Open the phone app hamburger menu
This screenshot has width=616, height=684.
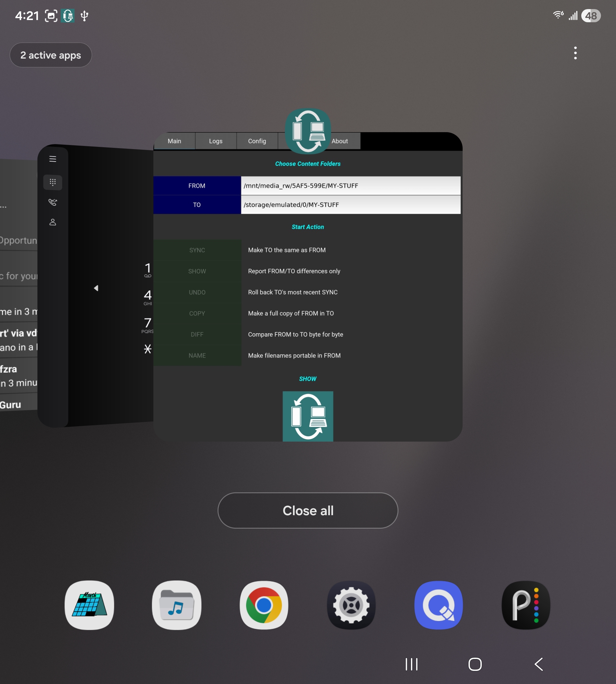(53, 159)
